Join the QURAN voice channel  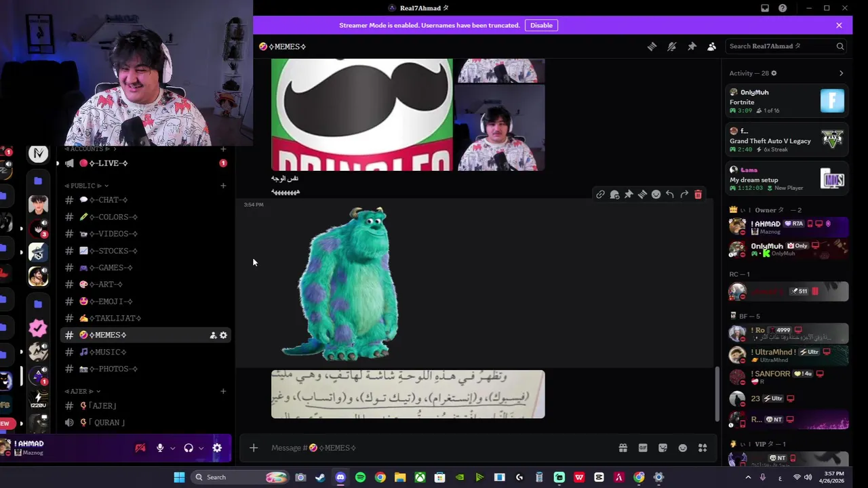146,422
